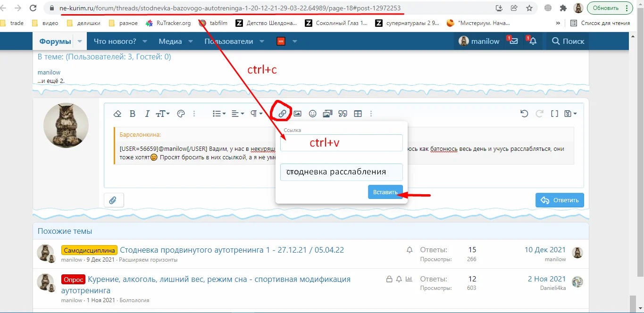Go forward in browser history
Screen dimensions: 644x313
(x=18, y=8)
